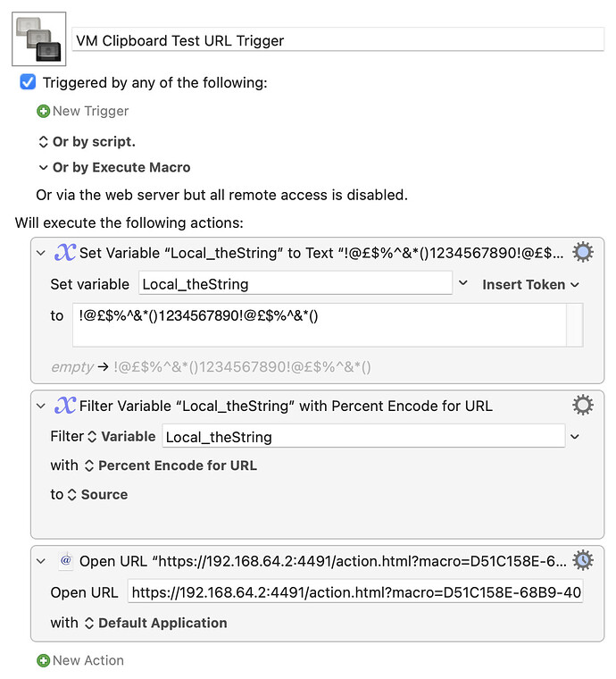
Task: Click the Set Variable script X icon
Action: (x=65, y=252)
